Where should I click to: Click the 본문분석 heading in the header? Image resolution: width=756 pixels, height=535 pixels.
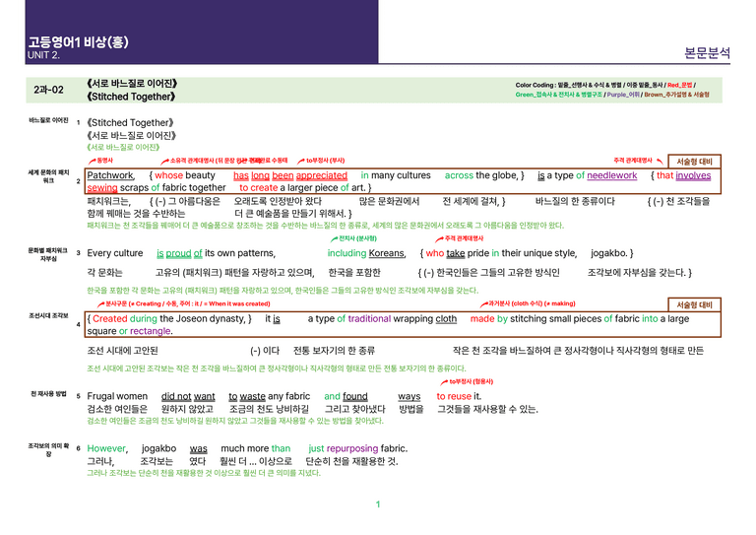(708, 52)
